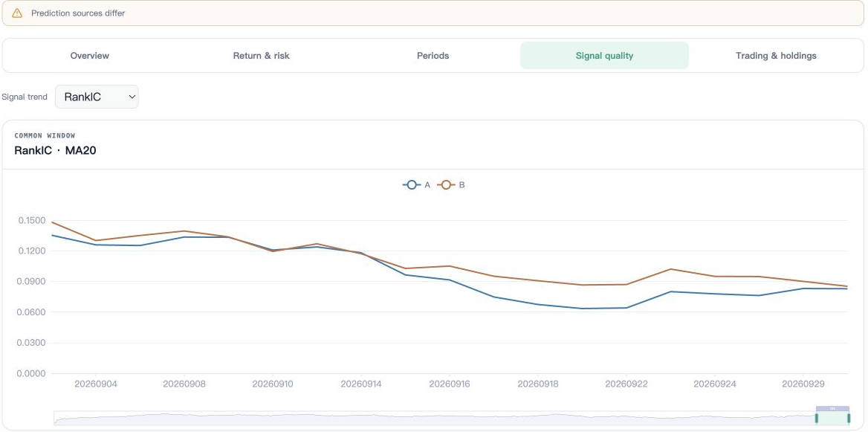This screenshot has width=868, height=432.
Task: Go to the Periods tab
Action: pyautogui.click(x=433, y=55)
